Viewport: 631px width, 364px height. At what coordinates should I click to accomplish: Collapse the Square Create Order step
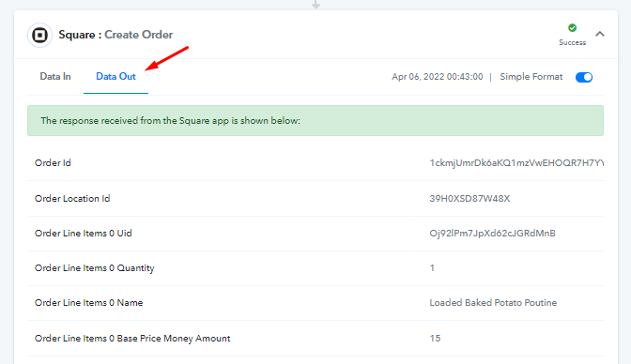pyautogui.click(x=600, y=34)
